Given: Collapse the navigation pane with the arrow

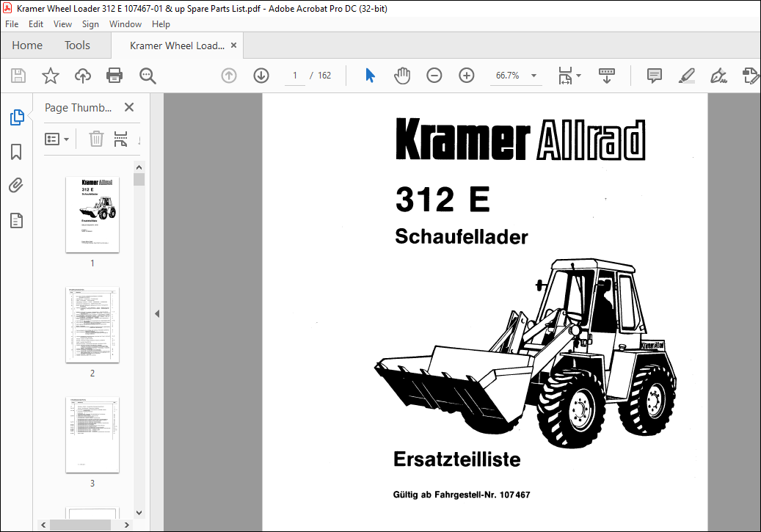Looking at the screenshot, I should tap(157, 313).
